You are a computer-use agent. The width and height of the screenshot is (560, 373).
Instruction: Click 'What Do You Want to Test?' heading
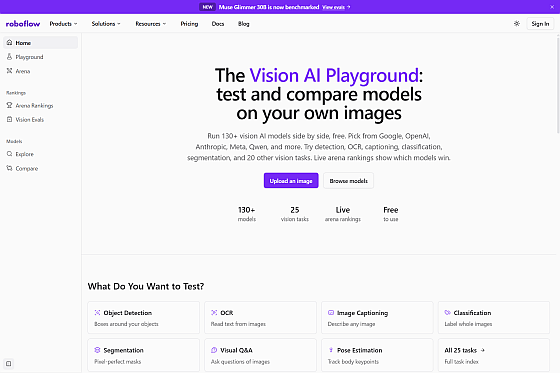[146, 286]
